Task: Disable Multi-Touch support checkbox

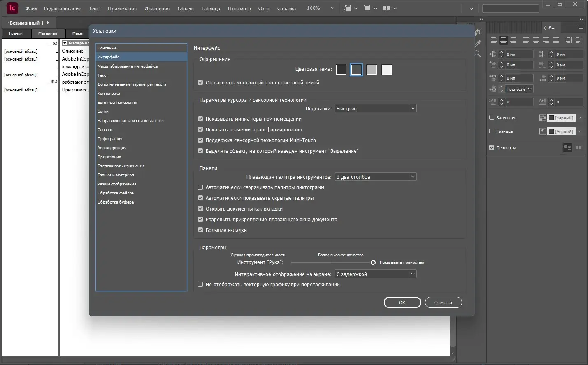Action: (200, 140)
